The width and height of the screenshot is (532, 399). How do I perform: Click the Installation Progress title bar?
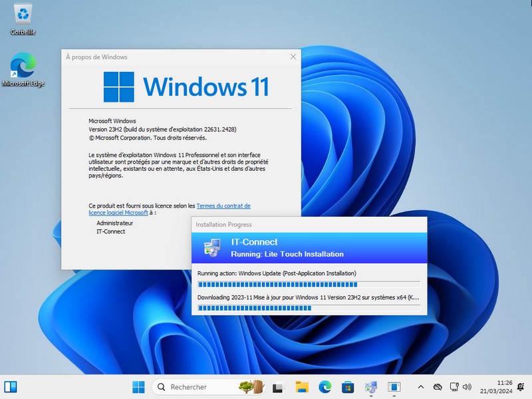309,225
